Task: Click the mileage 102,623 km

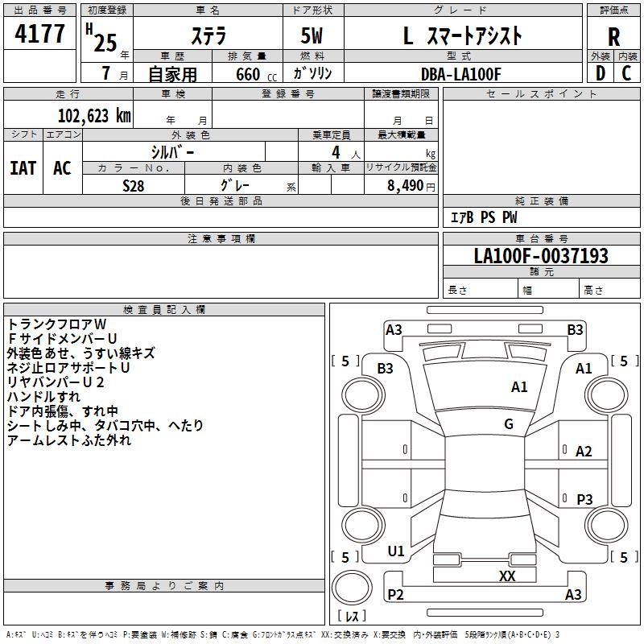Action: tap(94, 115)
